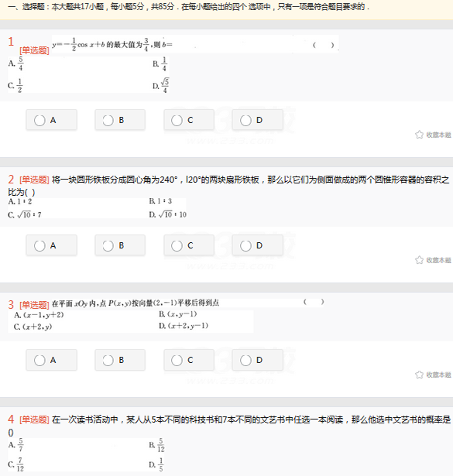Pick option D for question 1
Viewport: 453px width, 476px height.
(257, 120)
